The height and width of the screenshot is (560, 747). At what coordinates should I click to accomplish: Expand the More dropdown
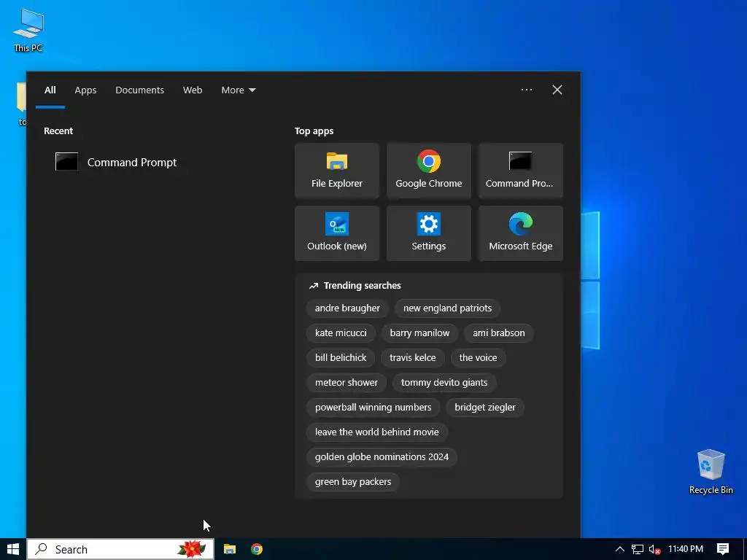tap(239, 90)
